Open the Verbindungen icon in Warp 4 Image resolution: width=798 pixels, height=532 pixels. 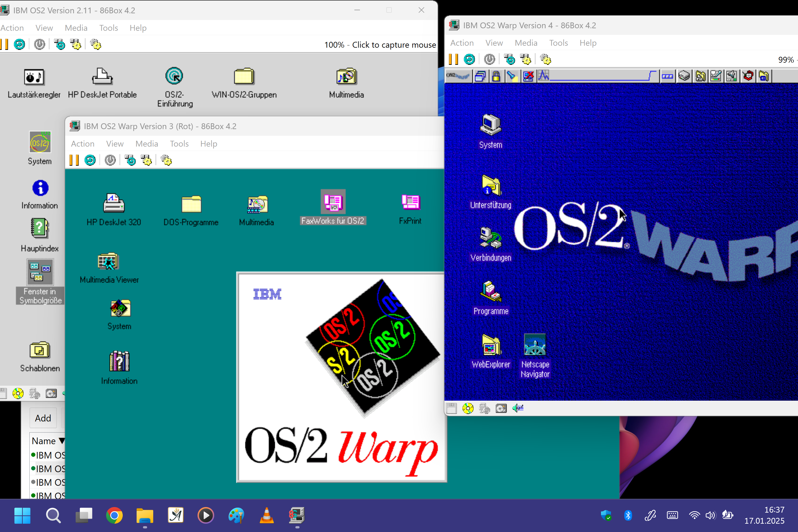491,244
